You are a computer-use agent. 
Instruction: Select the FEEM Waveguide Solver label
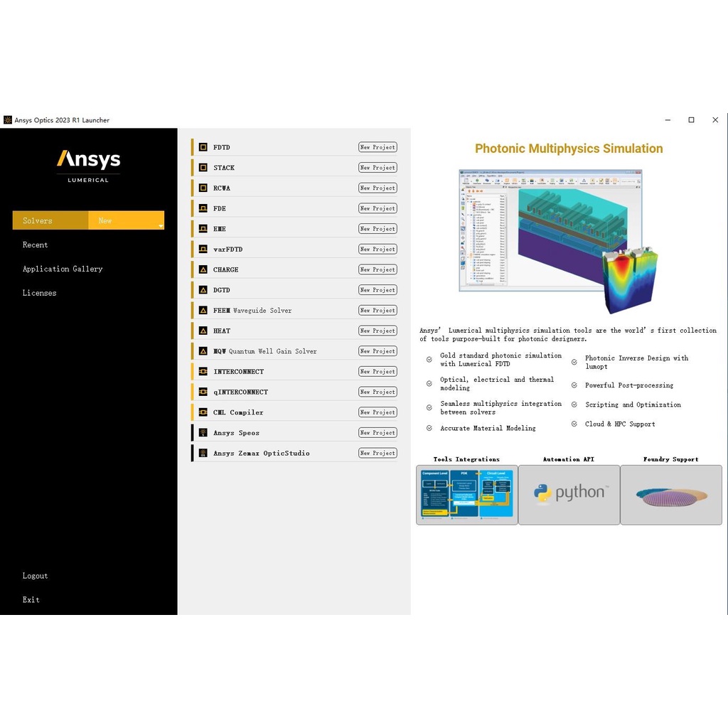252,311
